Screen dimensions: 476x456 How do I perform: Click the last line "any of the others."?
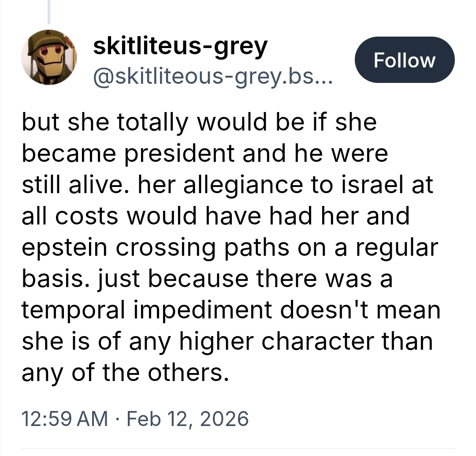[x=126, y=373]
